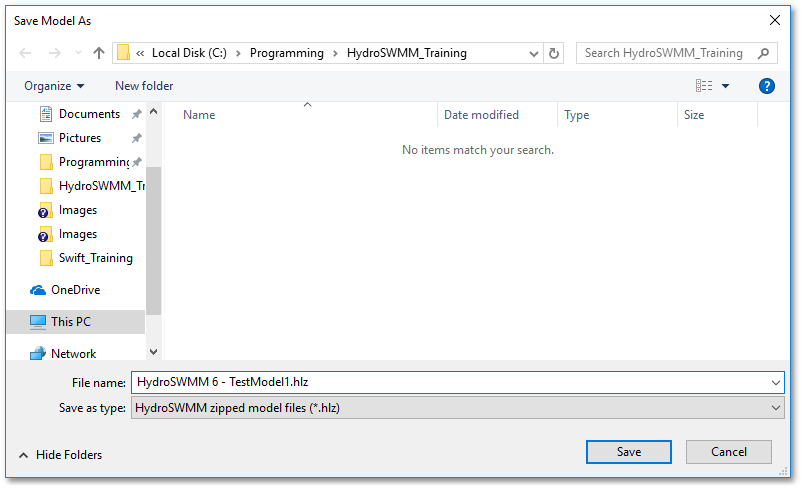Select the second Images folder in sidebar
Screen dimensions: 802x489
[x=78, y=234]
